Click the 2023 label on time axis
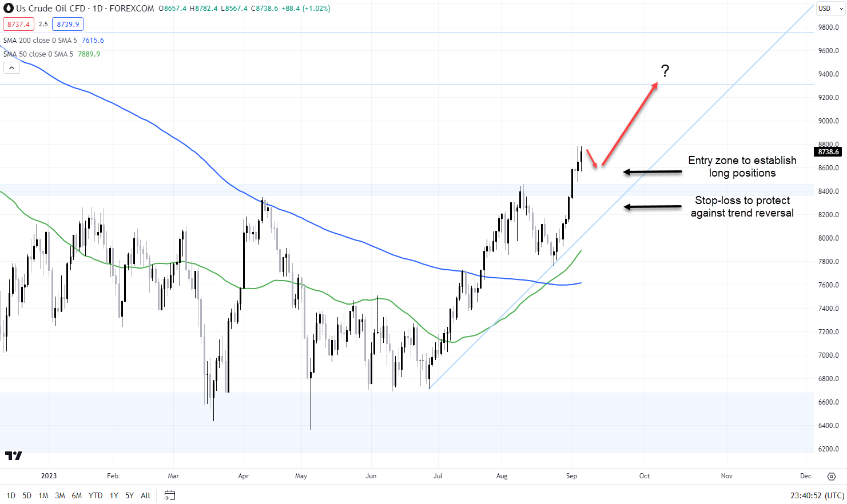Screen dimensions: 847x504 (49, 476)
